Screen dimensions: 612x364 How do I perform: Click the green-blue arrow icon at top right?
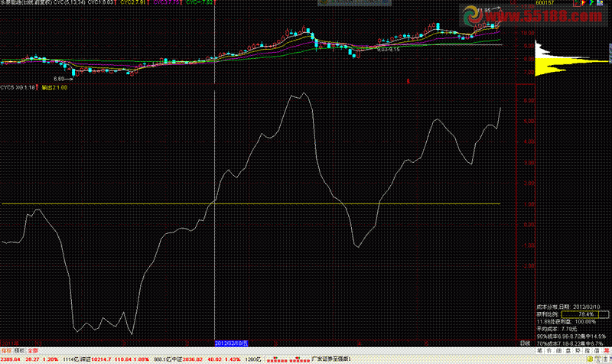point(591,3)
